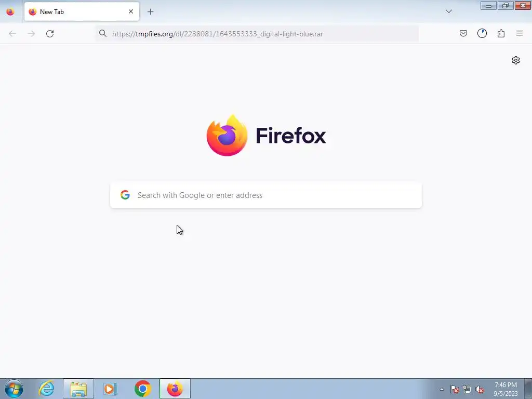Open Firefox View pinned tab icon
Viewport: 532px width, 399px height.
pyautogui.click(x=10, y=12)
